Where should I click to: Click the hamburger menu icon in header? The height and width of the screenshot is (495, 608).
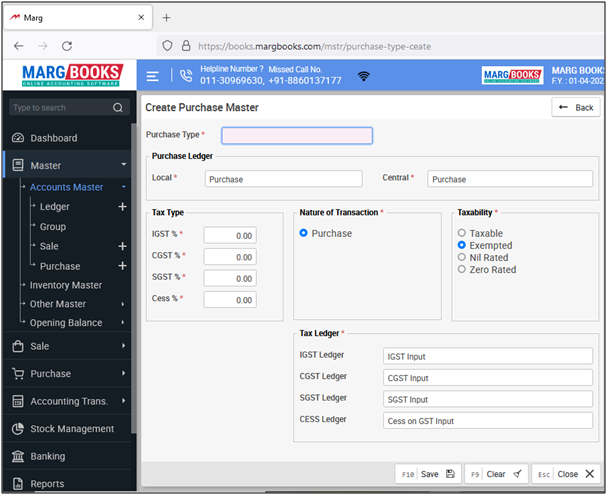coord(152,76)
